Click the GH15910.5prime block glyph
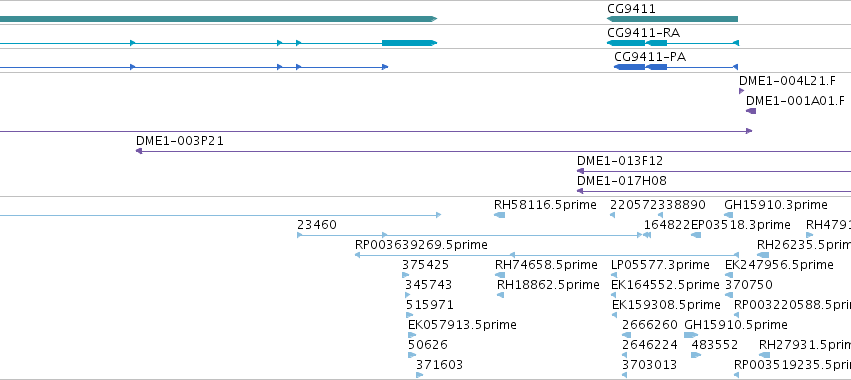851x380 pixels. click(x=691, y=335)
